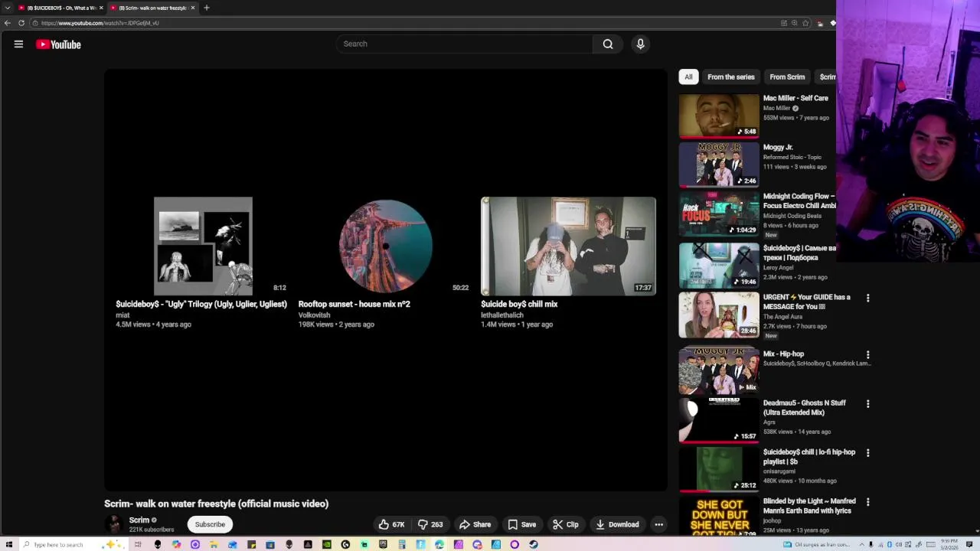Open the notification center icon
Image resolution: width=980 pixels, height=551 pixels.
coord(969,545)
